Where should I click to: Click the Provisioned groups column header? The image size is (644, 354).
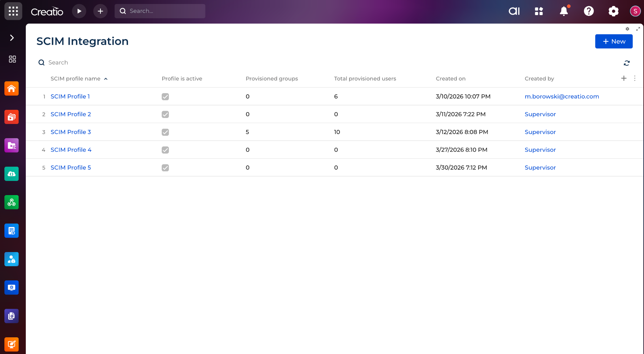[272, 79]
